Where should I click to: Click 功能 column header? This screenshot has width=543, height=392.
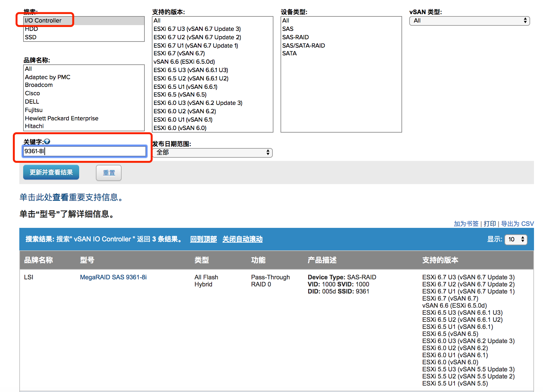pos(258,260)
